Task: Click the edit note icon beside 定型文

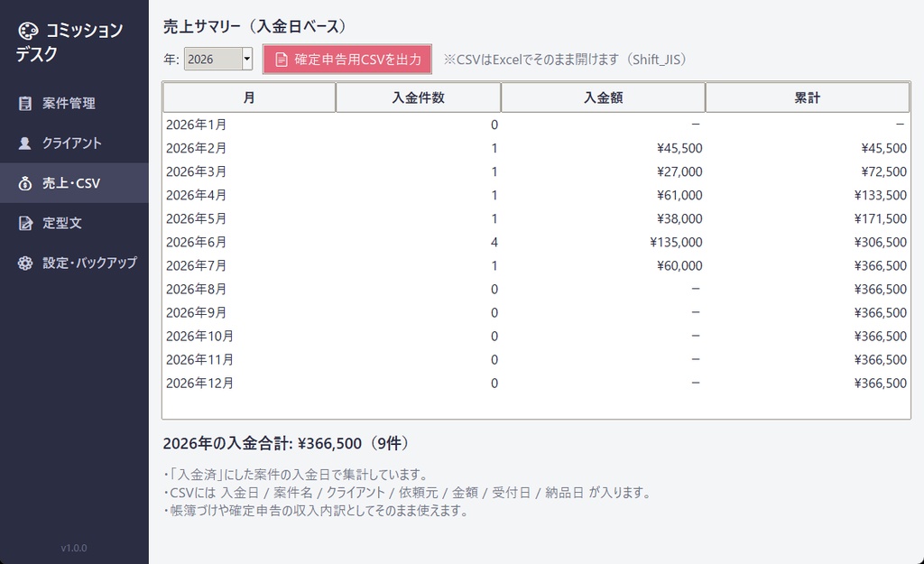Action: click(24, 224)
